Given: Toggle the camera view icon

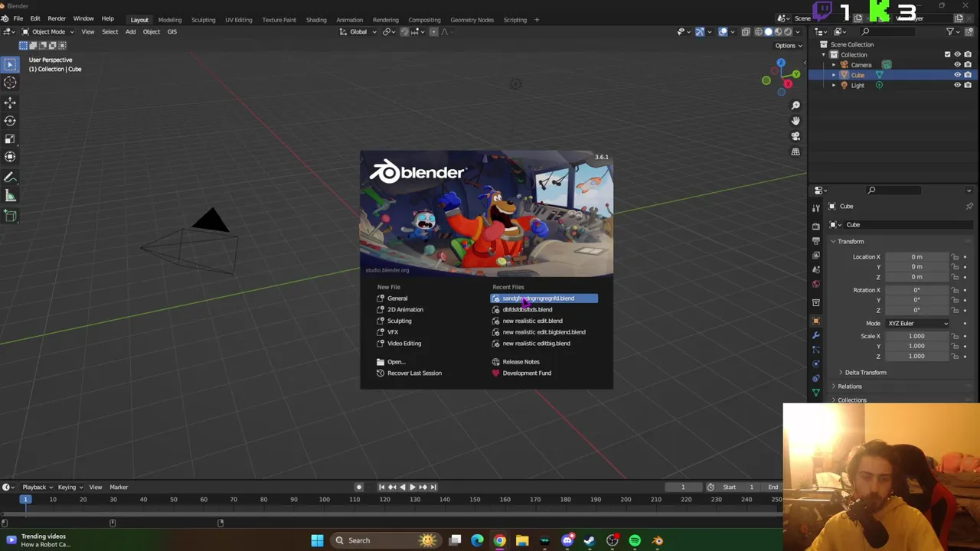Looking at the screenshot, I should [795, 136].
